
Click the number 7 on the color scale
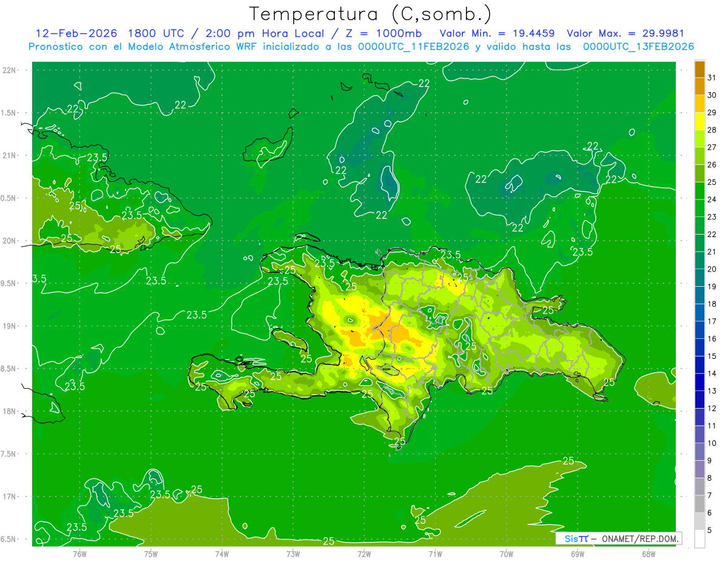click(710, 495)
